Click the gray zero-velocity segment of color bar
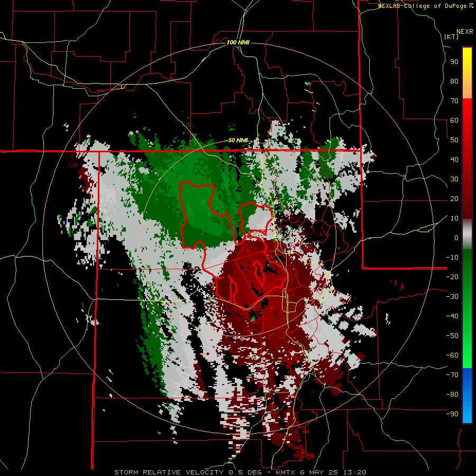The image size is (476, 476). click(x=467, y=235)
